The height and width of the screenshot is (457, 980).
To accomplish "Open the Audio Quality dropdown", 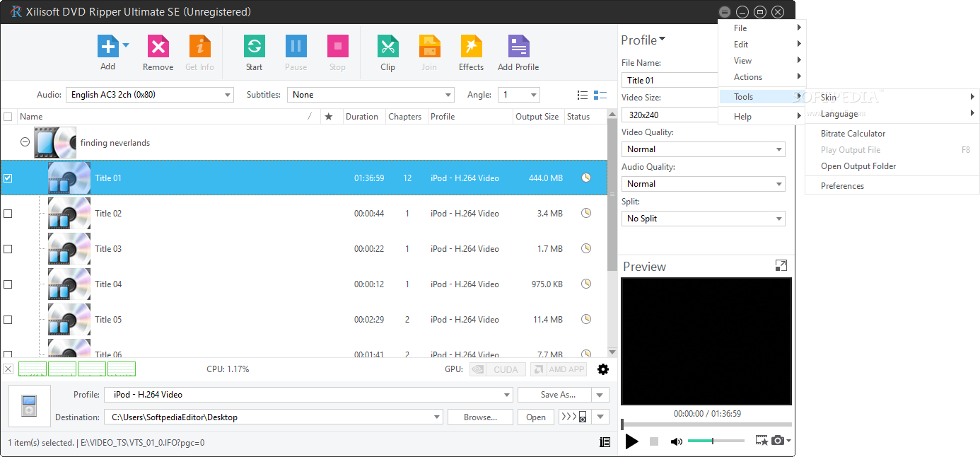I will coord(703,184).
